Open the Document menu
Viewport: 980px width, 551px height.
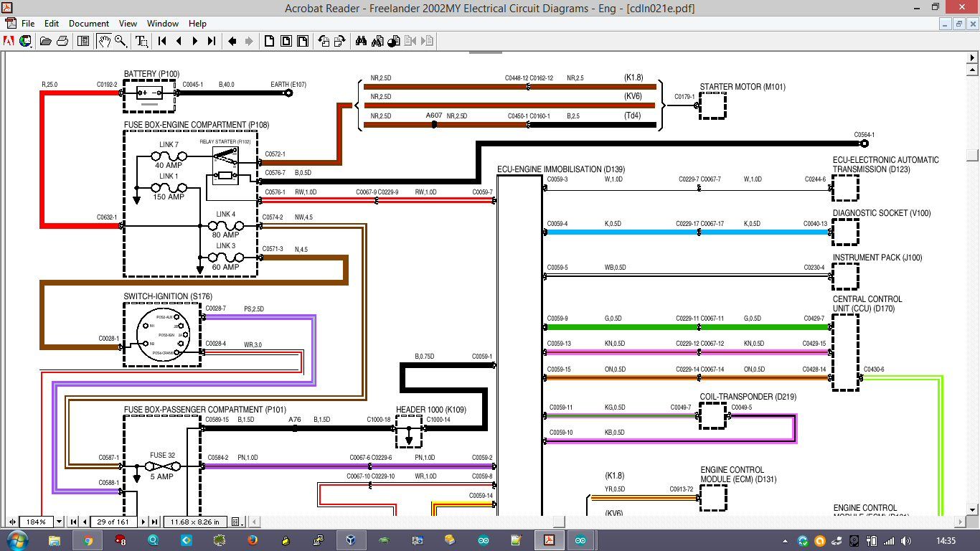point(89,24)
